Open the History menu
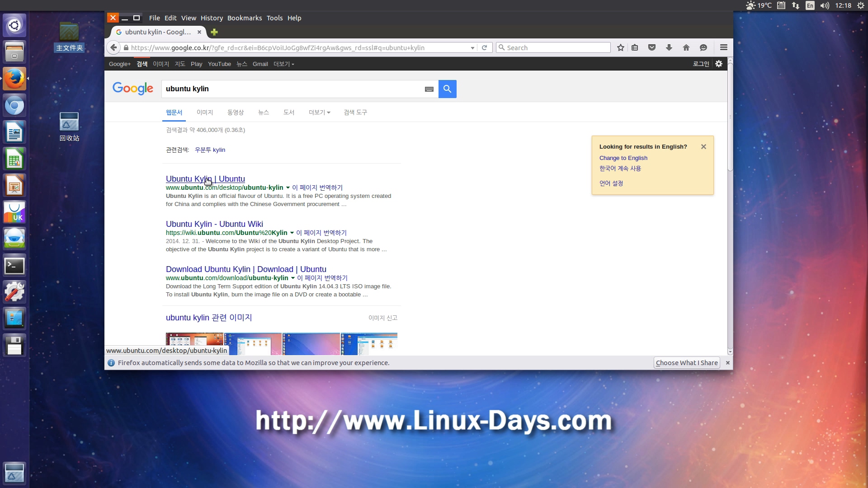This screenshot has height=488, width=868. pos(212,18)
